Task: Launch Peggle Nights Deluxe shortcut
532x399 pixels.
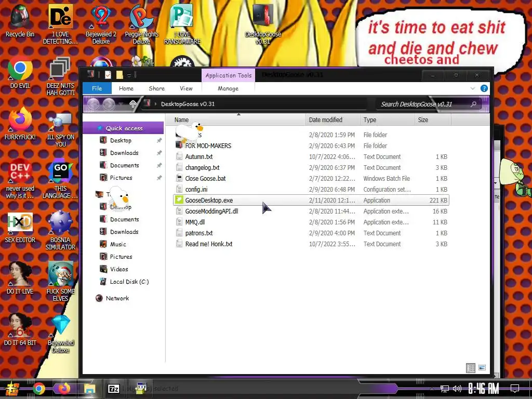Action: (x=141, y=24)
